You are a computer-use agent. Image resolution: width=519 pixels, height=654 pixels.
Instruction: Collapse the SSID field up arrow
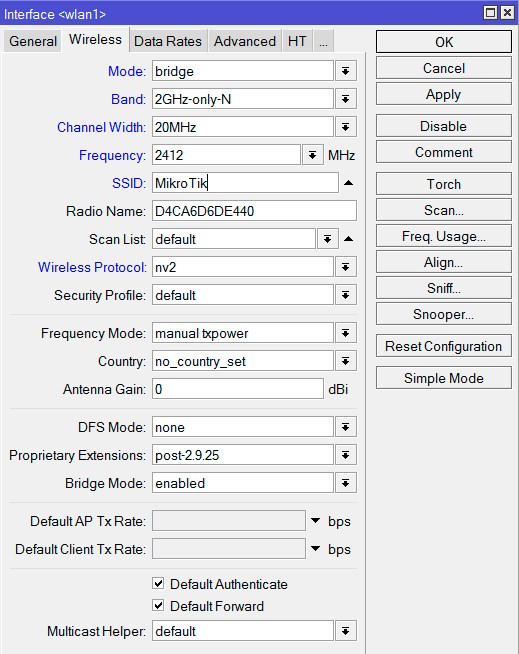pos(348,183)
